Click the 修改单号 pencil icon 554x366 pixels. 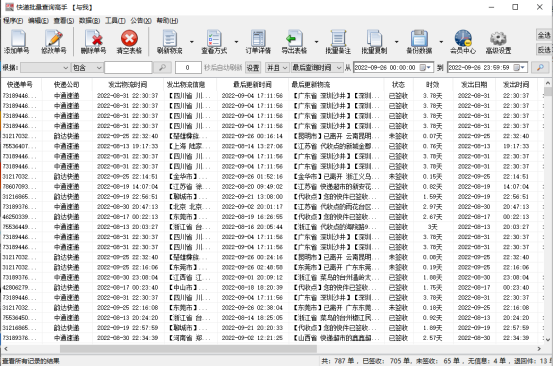click(54, 41)
